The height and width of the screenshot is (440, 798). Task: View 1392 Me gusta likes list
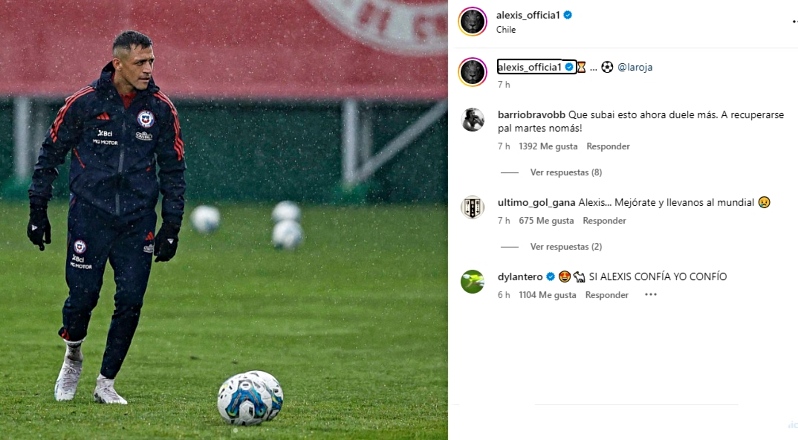click(548, 146)
